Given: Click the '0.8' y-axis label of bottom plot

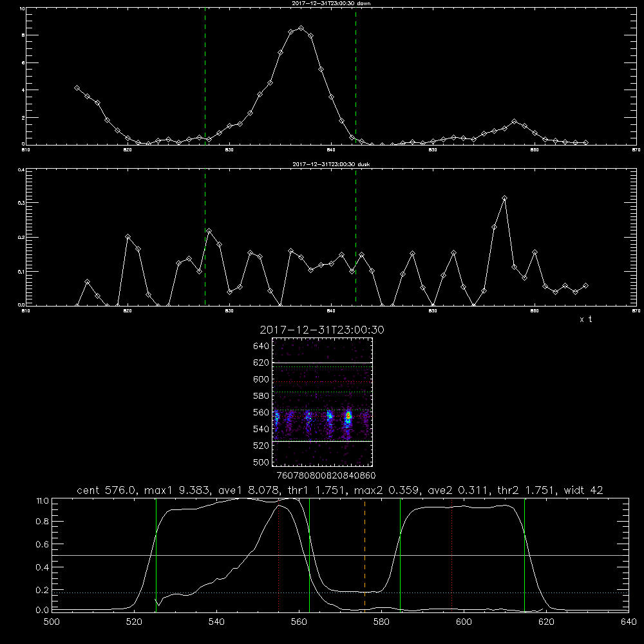Looking at the screenshot, I should 43,522.
